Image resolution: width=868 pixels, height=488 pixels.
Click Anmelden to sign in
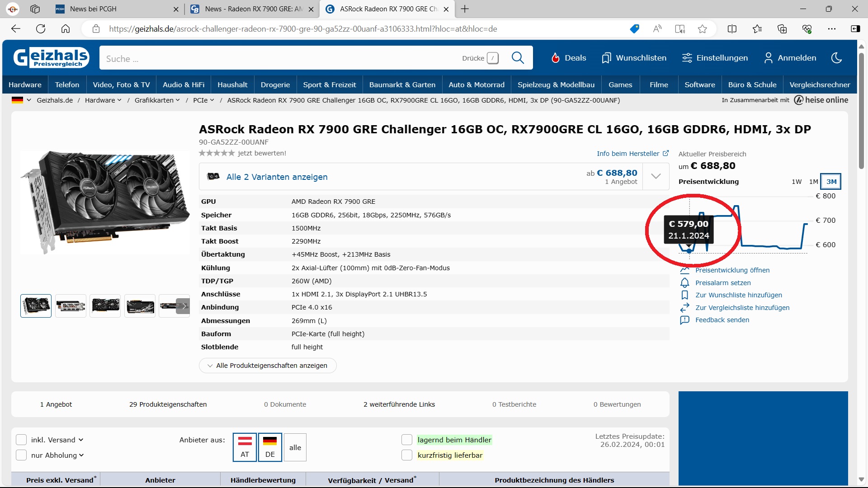(x=790, y=58)
